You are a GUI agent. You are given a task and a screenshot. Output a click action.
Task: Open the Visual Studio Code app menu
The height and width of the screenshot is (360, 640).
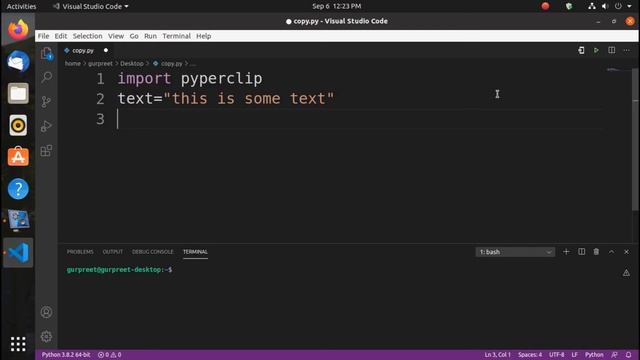(91, 6)
